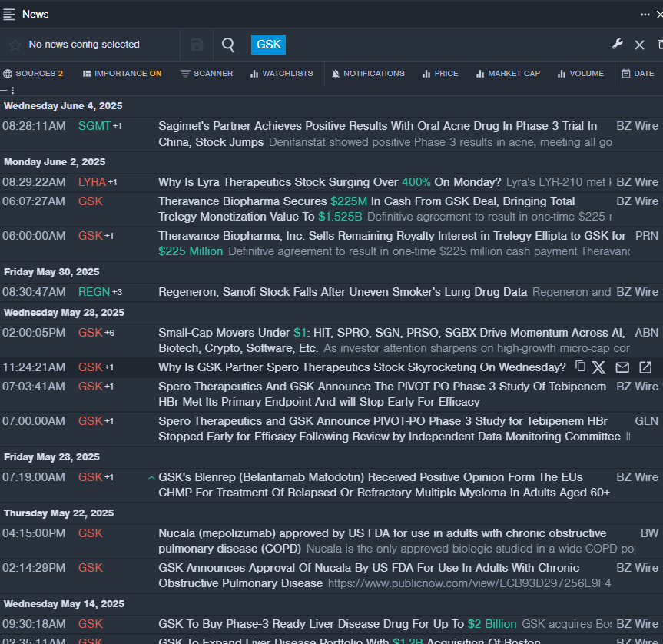Open the Theravance Sells Remaining Royalty Interest headline
The image size is (663, 644).
tap(392, 244)
